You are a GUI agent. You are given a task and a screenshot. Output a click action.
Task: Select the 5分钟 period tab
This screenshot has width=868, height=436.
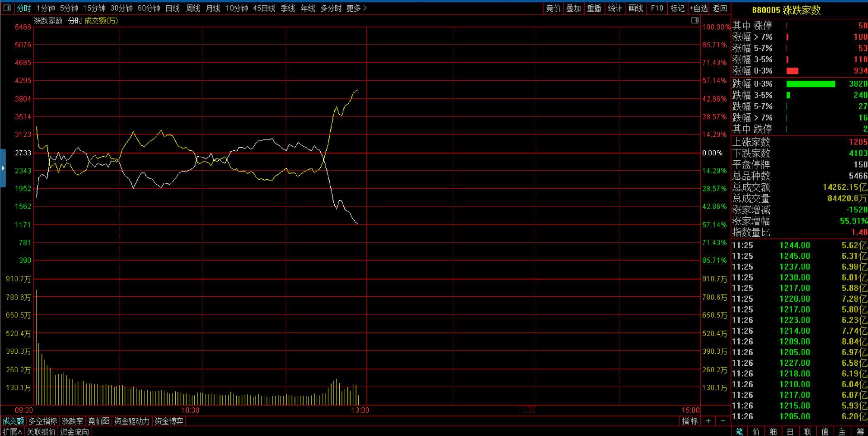69,8
